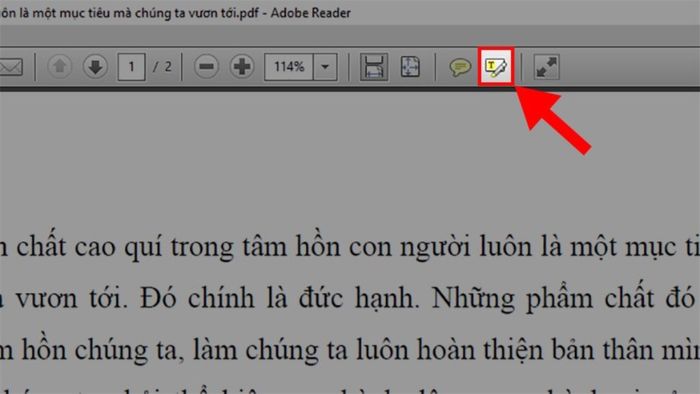Zoom in with the plus button

242,67
